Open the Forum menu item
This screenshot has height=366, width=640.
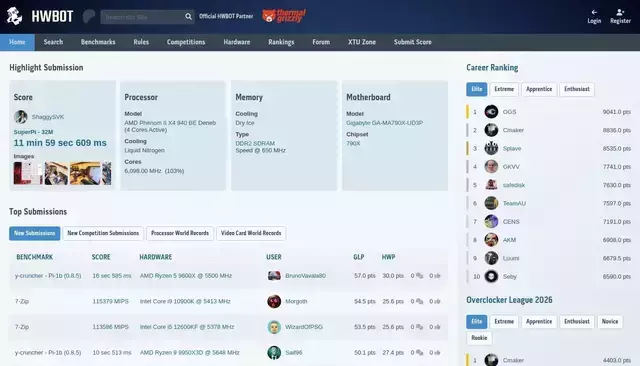tap(321, 42)
